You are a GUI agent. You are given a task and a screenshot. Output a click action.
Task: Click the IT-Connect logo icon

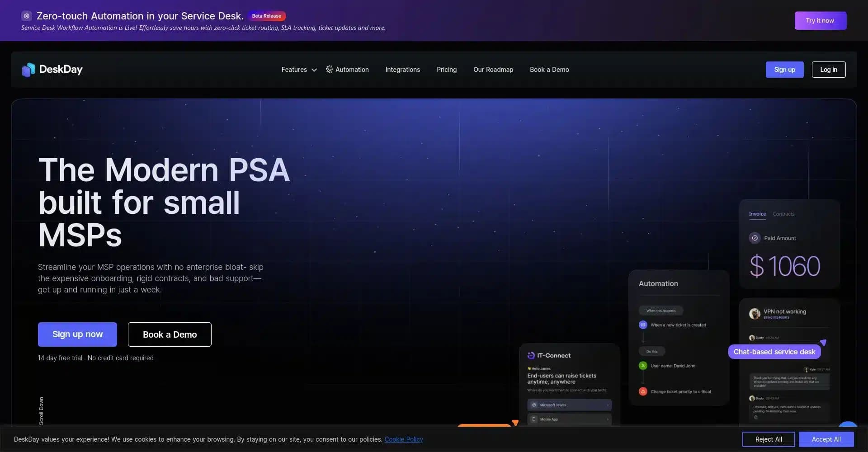pyautogui.click(x=531, y=356)
